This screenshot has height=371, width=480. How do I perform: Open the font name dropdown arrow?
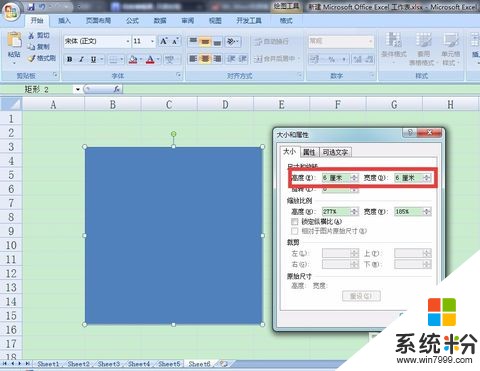[x=128, y=41]
